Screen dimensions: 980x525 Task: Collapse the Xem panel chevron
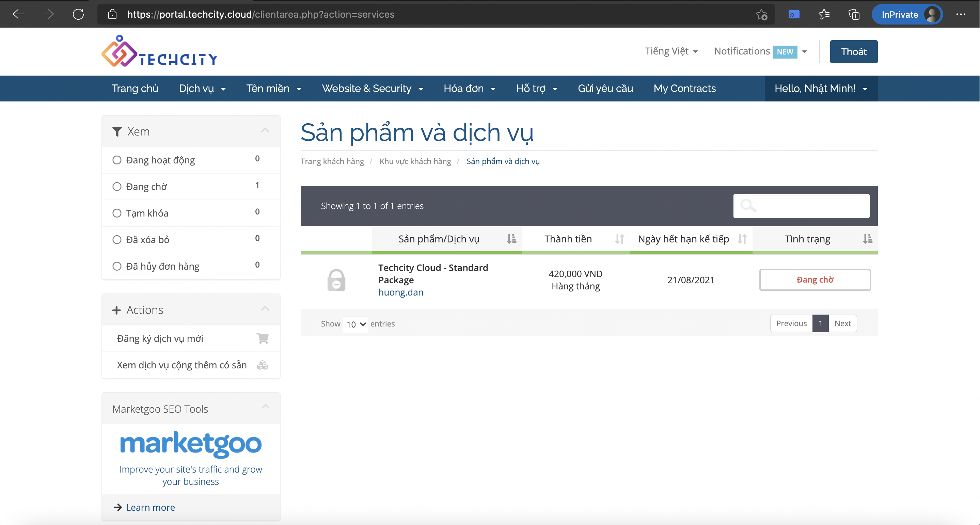[265, 130]
